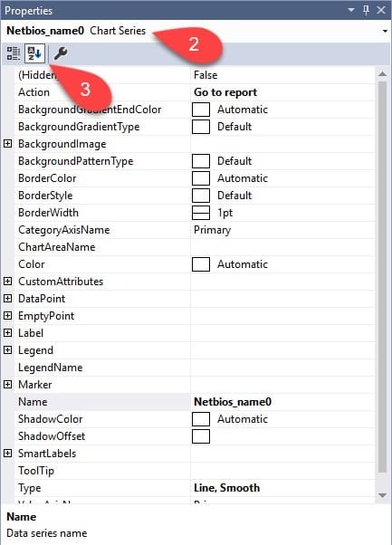Click the BorderColor swatch box
392x545 pixels.
click(x=201, y=178)
